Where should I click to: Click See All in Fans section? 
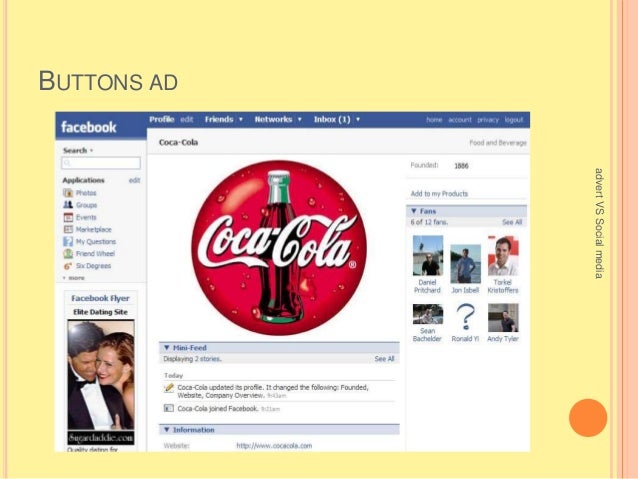(x=512, y=222)
